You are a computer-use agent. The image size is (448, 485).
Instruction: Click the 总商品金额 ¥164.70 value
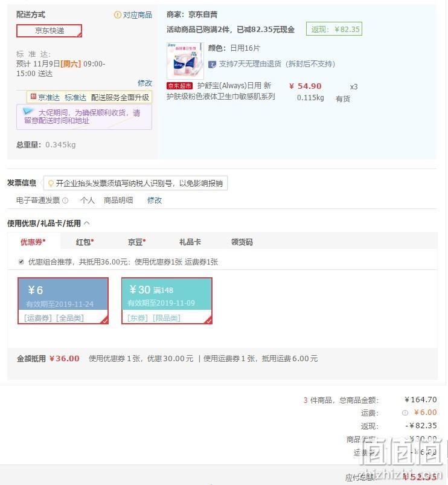tap(420, 400)
